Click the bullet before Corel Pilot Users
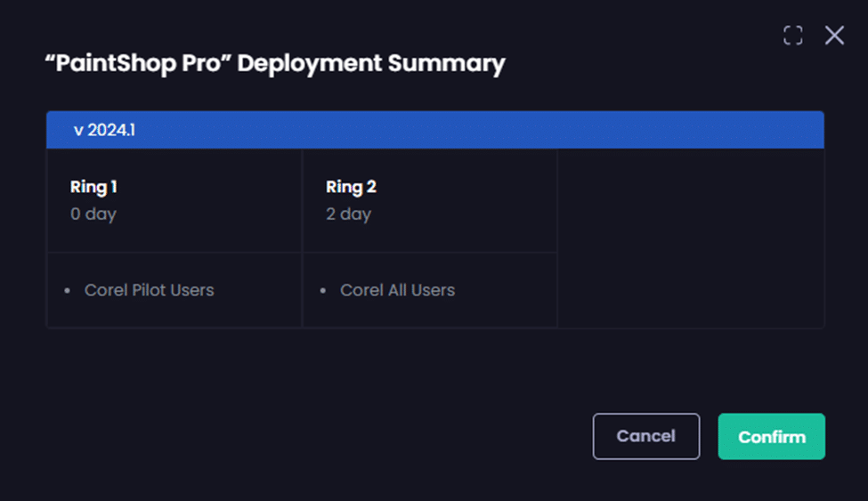This screenshot has height=501, width=868. [68, 291]
